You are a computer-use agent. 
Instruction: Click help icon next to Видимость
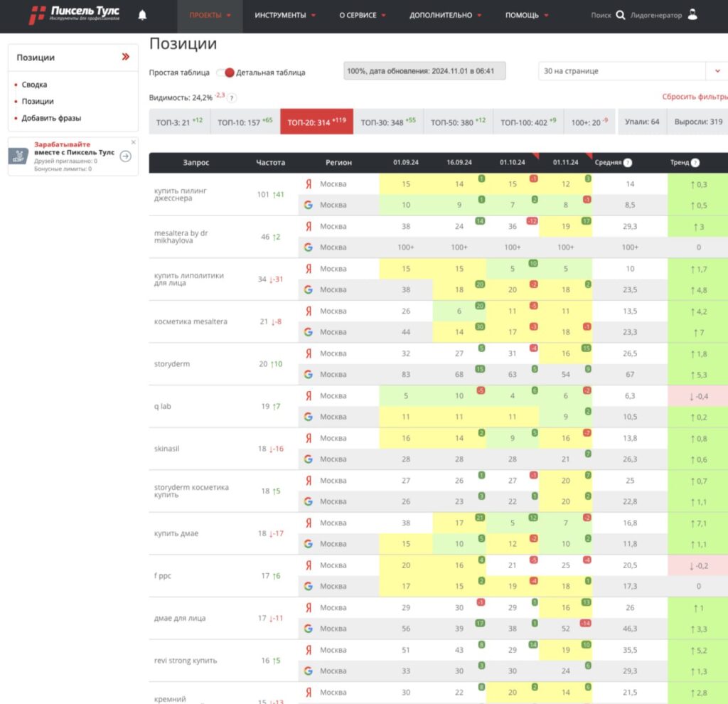point(232,98)
